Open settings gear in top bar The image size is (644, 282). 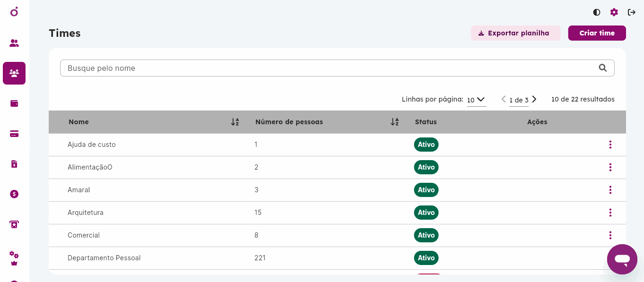point(614,12)
